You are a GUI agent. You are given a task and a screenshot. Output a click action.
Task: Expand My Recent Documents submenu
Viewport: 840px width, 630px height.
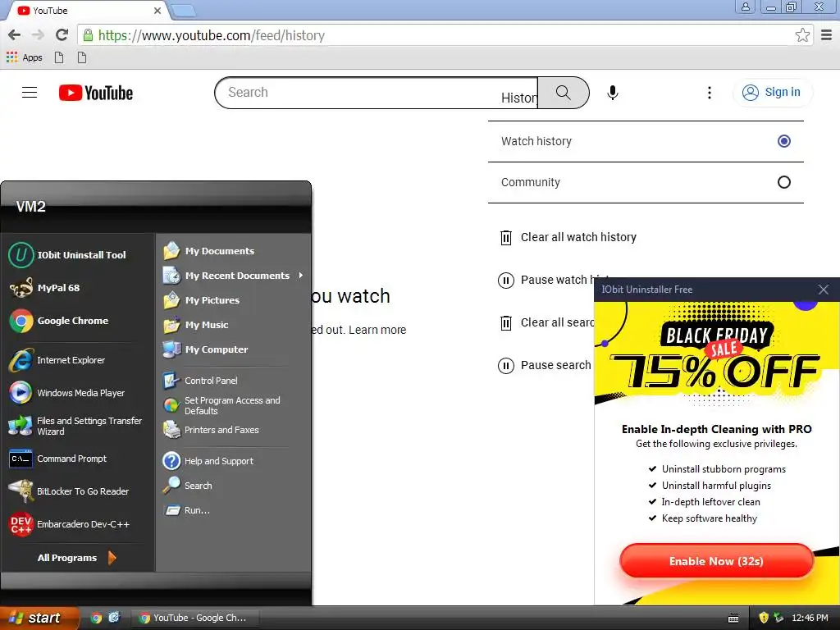pyautogui.click(x=234, y=276)
